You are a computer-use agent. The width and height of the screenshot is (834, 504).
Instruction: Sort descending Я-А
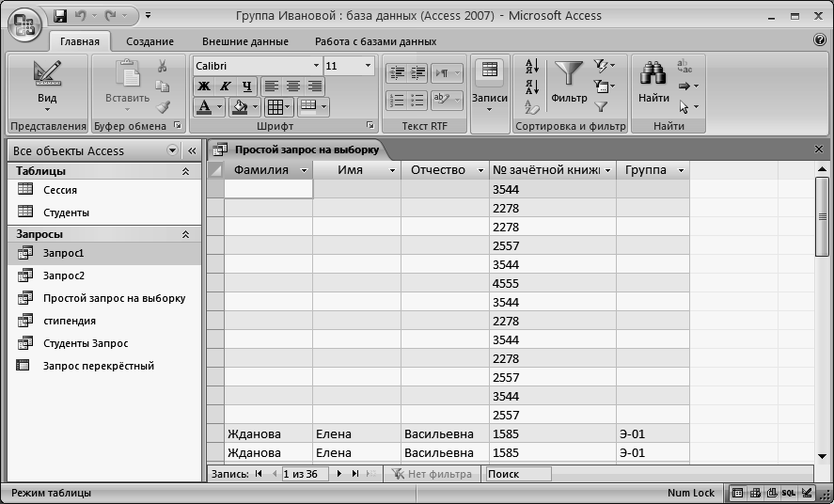click(532, 87)
